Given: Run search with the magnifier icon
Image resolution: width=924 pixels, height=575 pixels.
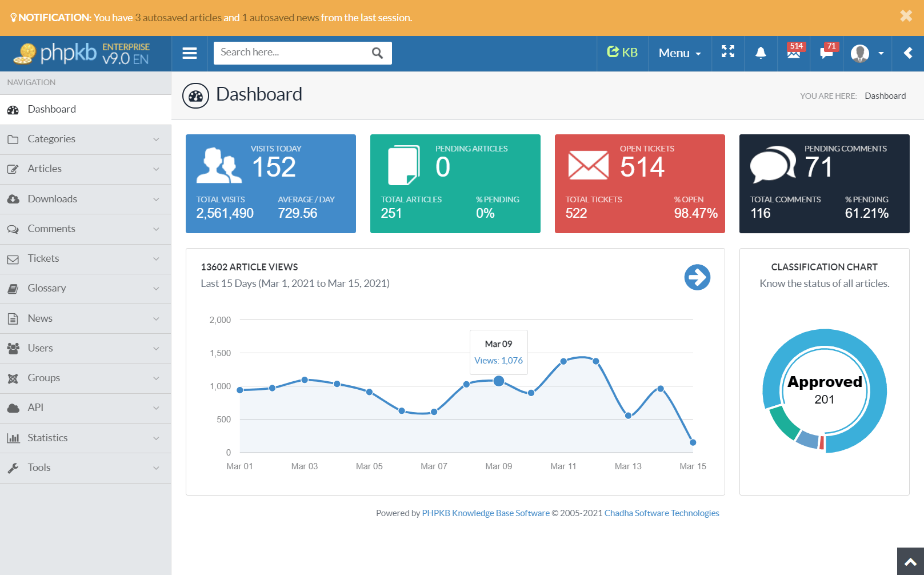Looking at the screenshot, I should pyautogui.click(x=377, y=53).
